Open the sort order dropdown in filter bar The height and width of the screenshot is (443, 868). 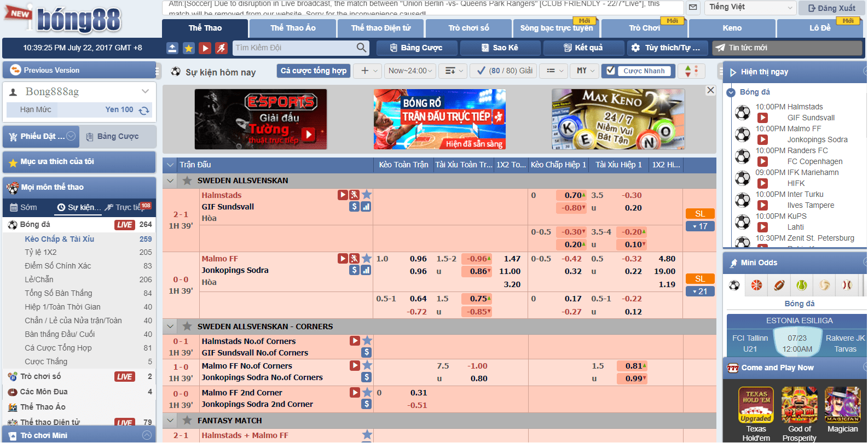click(454, 71)
